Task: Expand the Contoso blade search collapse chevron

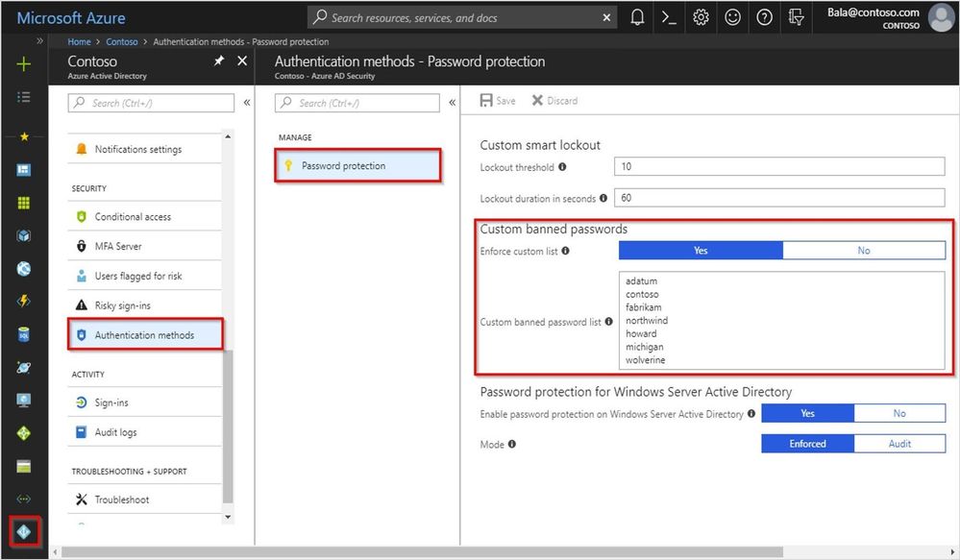Action: point(247,103)
